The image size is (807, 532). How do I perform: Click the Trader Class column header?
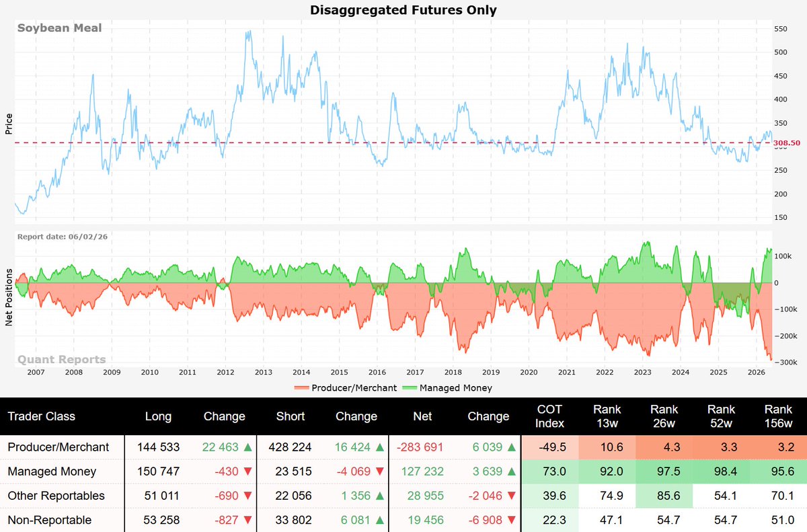click(x=42, y=416)
